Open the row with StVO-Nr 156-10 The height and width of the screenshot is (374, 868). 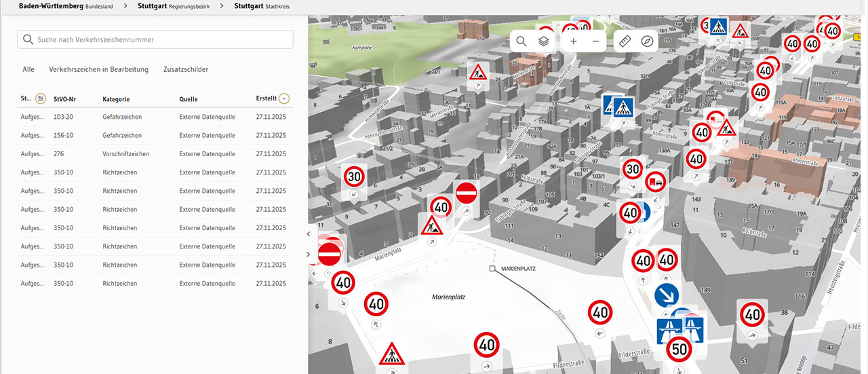pos(155,135)
